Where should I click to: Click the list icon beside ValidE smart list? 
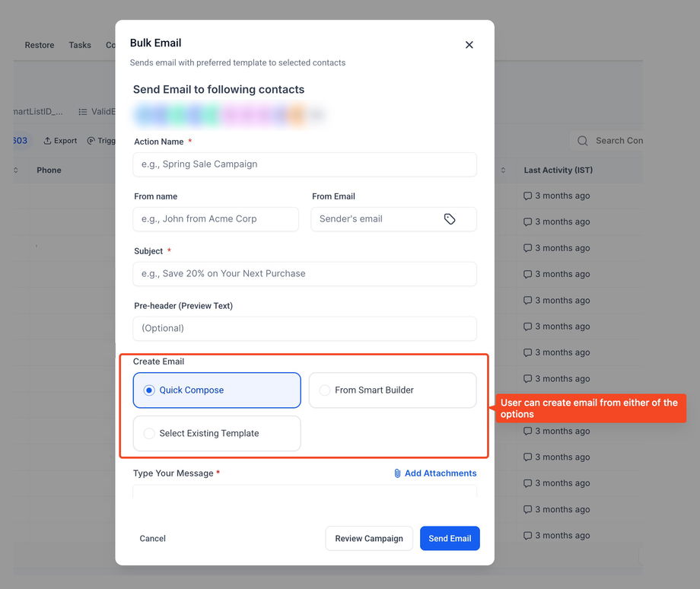pyautogui.click(x=82, y=112)
